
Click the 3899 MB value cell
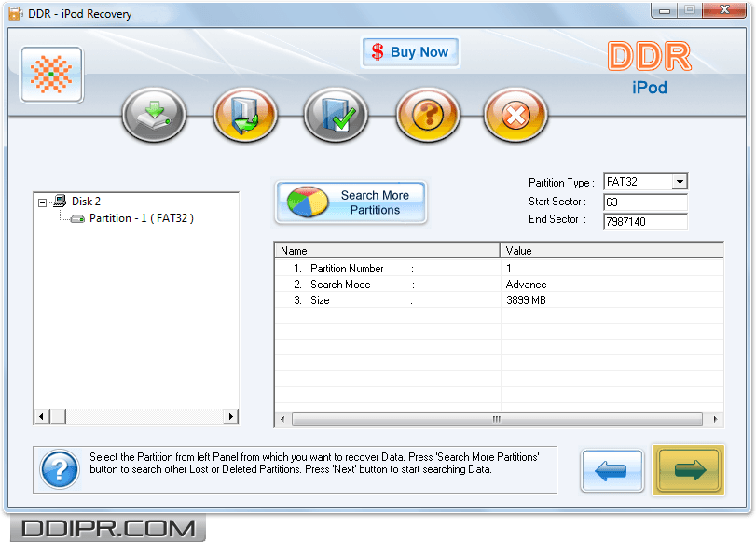point(526,300)
